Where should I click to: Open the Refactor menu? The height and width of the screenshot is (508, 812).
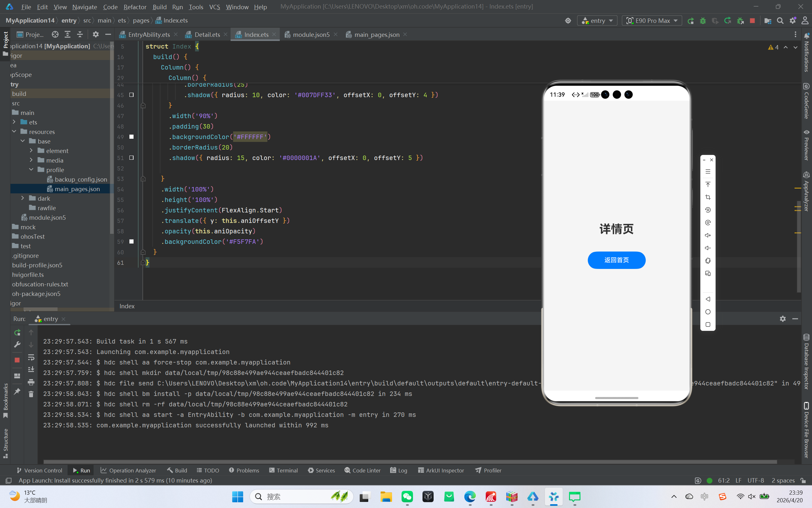(x=135, y=7)
